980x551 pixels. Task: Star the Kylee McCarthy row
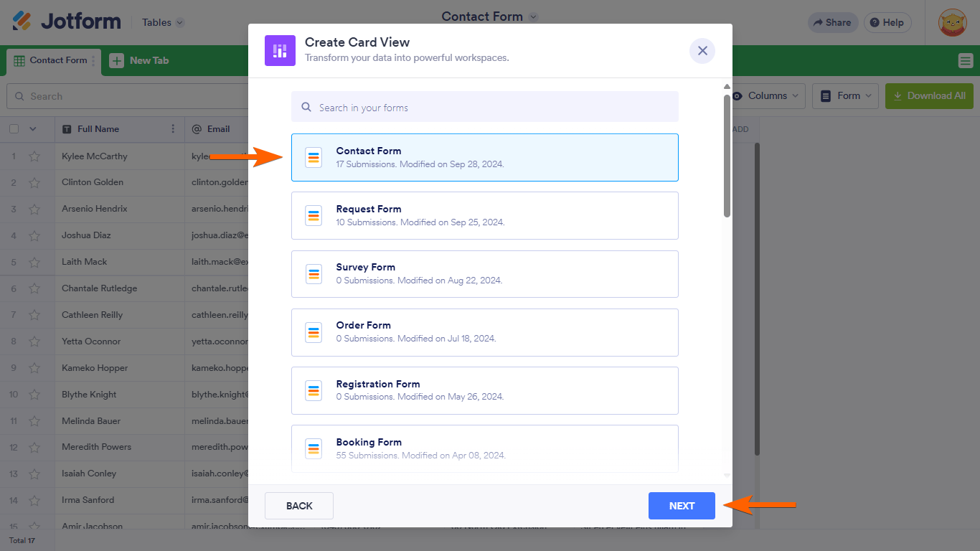click(x=34, y=156)
